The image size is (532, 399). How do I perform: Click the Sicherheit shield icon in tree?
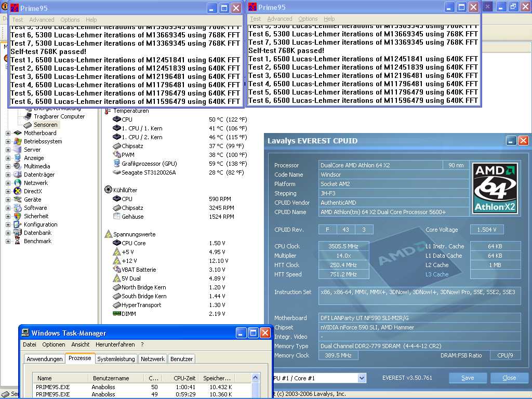coord(18,216)
